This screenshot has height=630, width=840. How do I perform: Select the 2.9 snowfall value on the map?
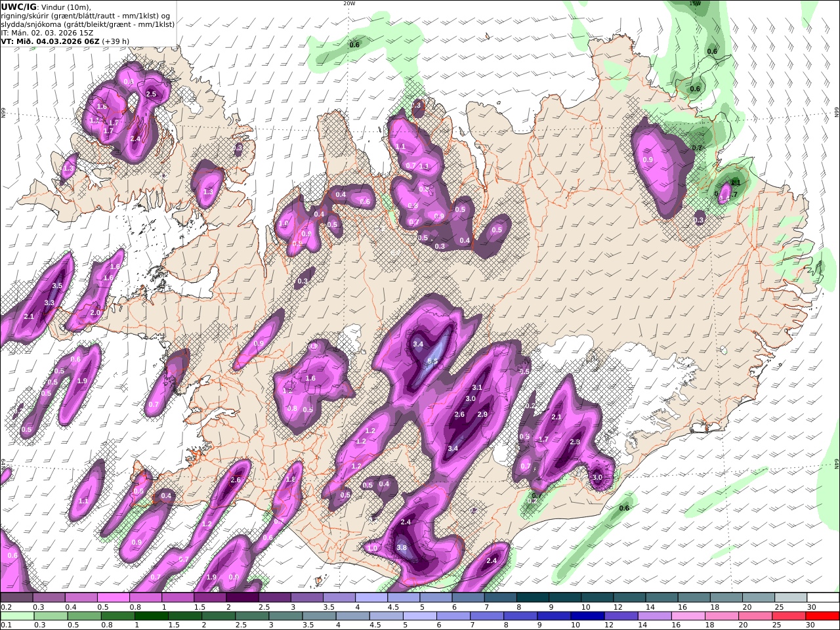pyautogui.click(x=482, y=415)
